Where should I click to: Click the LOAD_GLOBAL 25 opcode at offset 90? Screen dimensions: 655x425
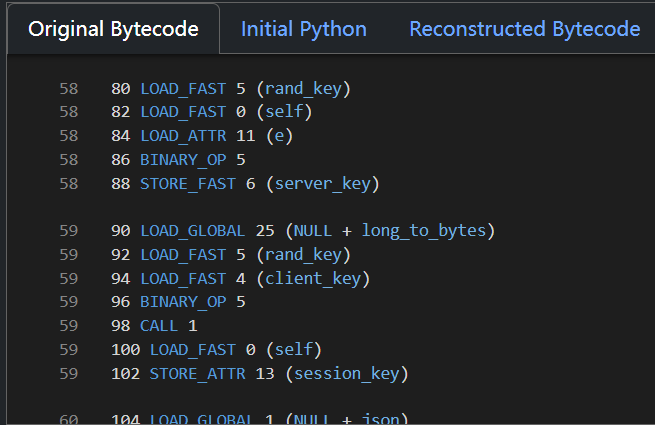pyautogui.click(x=194, y=231)
